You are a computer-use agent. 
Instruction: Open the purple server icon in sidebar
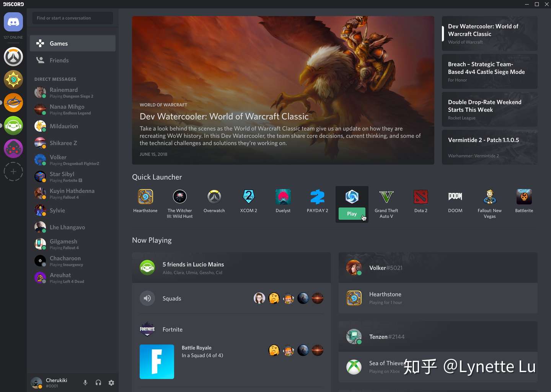[13, 149]
